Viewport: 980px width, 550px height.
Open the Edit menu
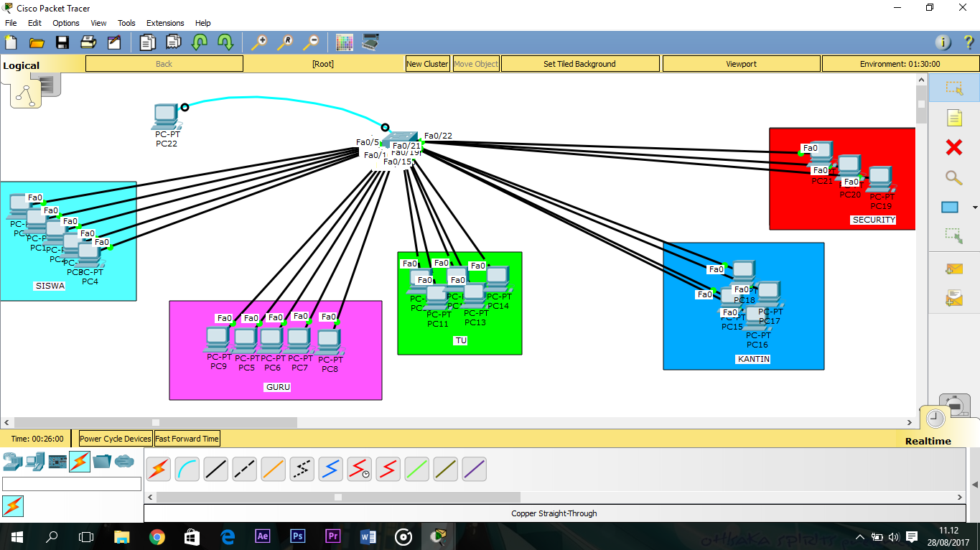[x=34, y=23]
